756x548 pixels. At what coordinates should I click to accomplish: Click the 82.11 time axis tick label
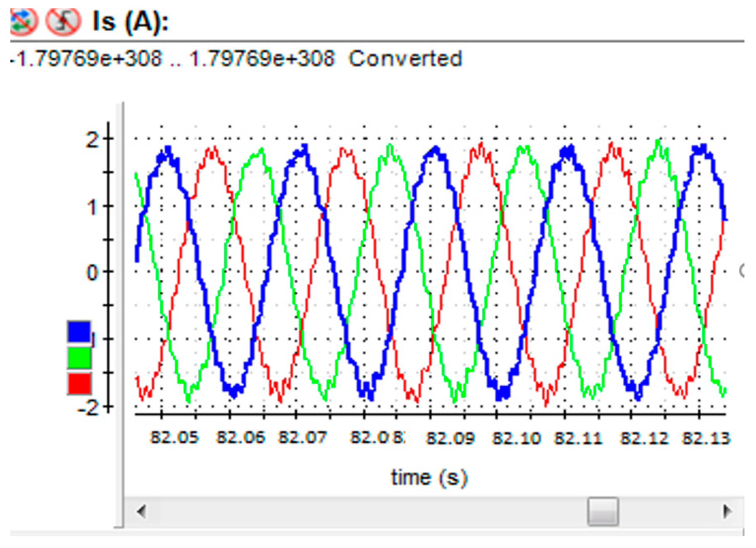point(578,438)
